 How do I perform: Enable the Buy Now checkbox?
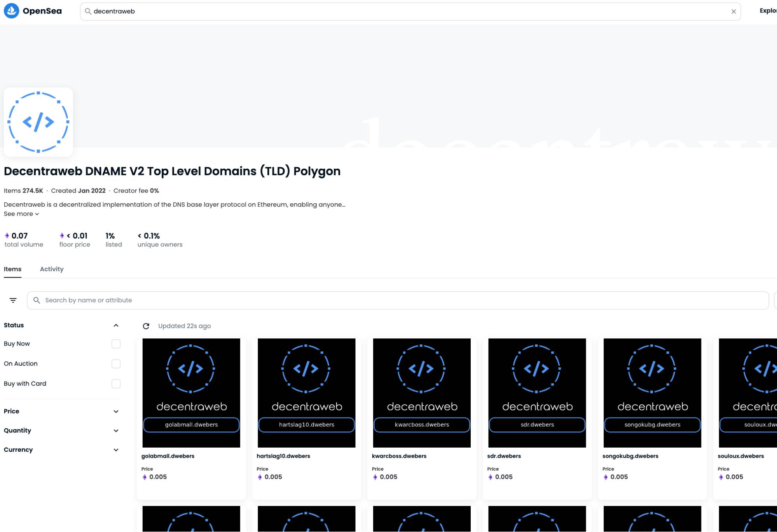tap(116, 344)
